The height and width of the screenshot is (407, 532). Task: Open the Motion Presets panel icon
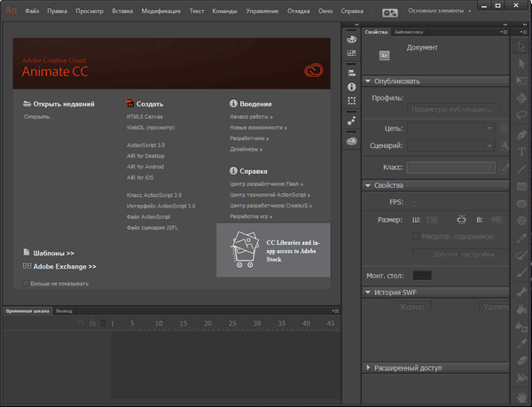(351, 121)
